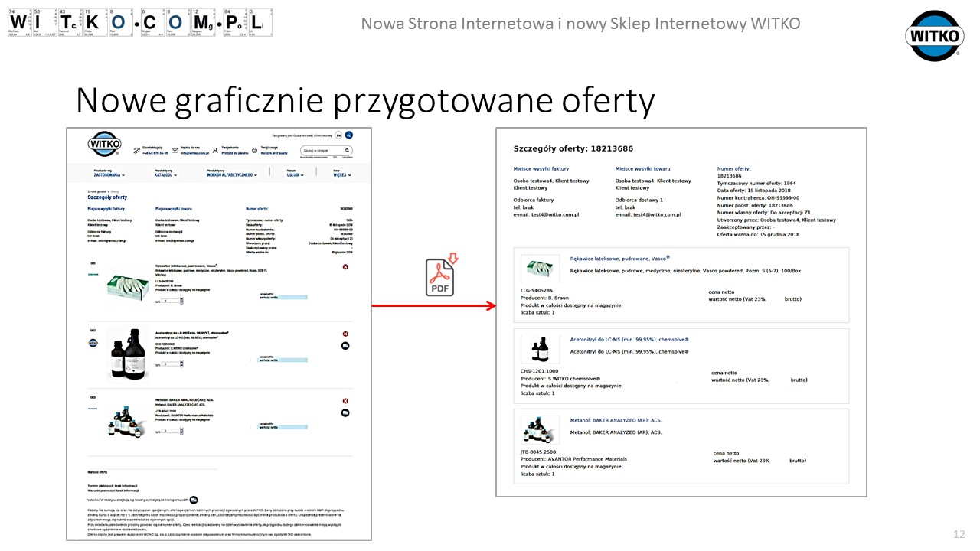Click the quantity field for Acetonitryl

tap(171, 364)
